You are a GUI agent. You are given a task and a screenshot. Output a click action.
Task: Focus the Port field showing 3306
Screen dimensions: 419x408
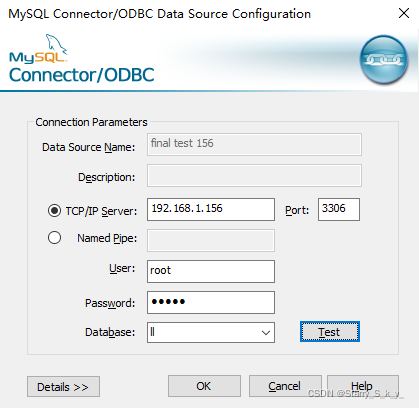[339, 209]
